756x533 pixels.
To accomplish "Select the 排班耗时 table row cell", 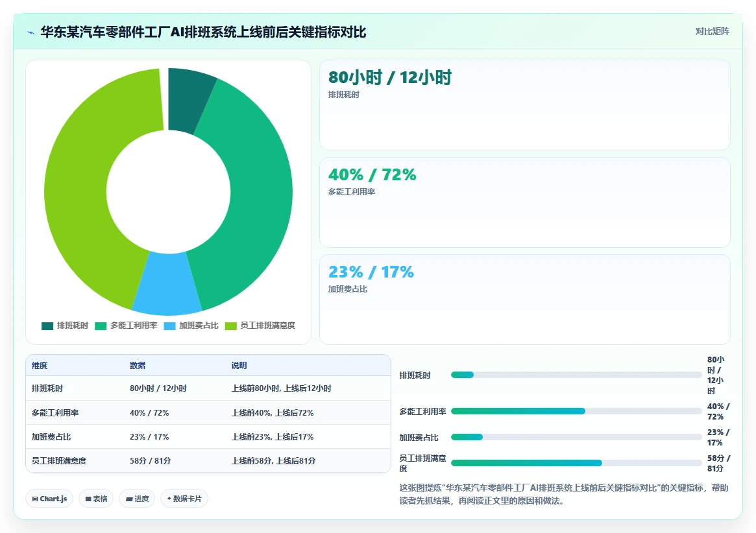I will click(47, 388).
